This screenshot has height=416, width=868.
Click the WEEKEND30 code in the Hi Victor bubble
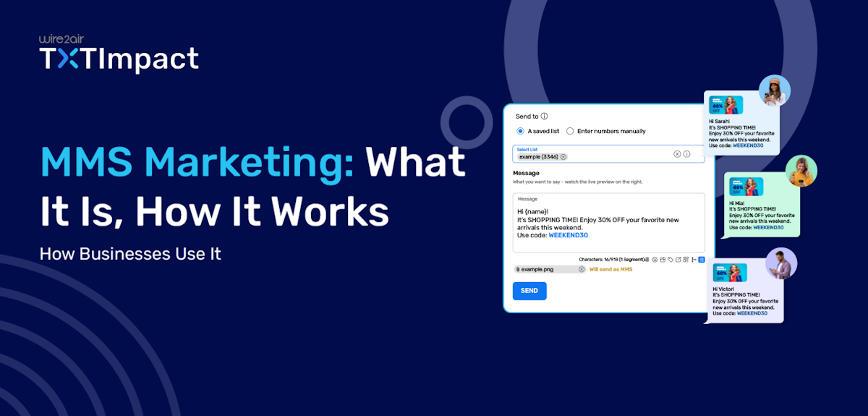pyautogui.click(x=751, y=313)
